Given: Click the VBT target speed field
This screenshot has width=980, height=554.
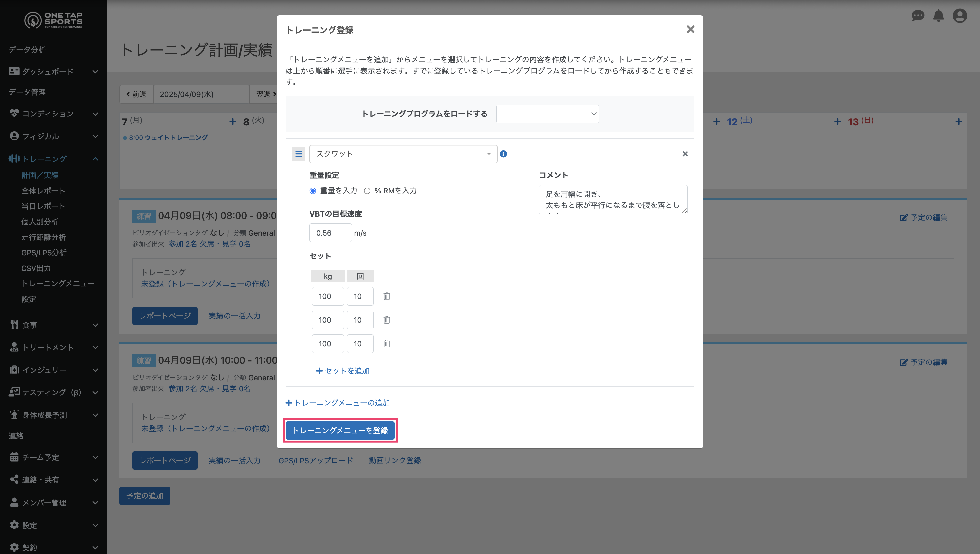Looking at the screenshot, I should [x=330, y=233].
